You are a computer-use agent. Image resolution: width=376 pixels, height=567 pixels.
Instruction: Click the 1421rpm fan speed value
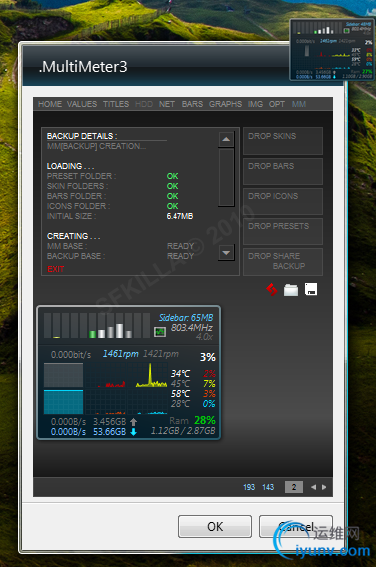[x=161, y=354]
